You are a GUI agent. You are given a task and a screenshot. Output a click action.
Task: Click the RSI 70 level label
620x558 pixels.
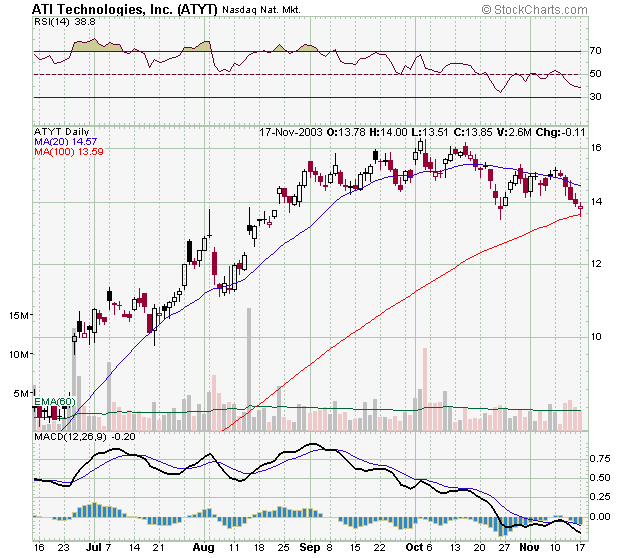(x=595, y=51)
